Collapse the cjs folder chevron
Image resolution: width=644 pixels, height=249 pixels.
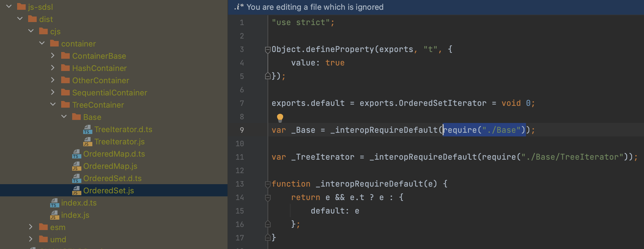[x=31, y=31]
